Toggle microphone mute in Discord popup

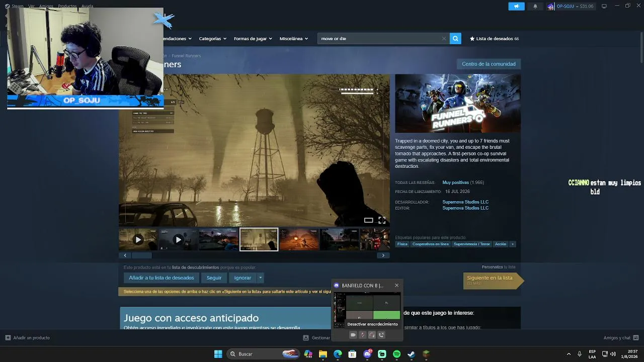click(362, 335)
